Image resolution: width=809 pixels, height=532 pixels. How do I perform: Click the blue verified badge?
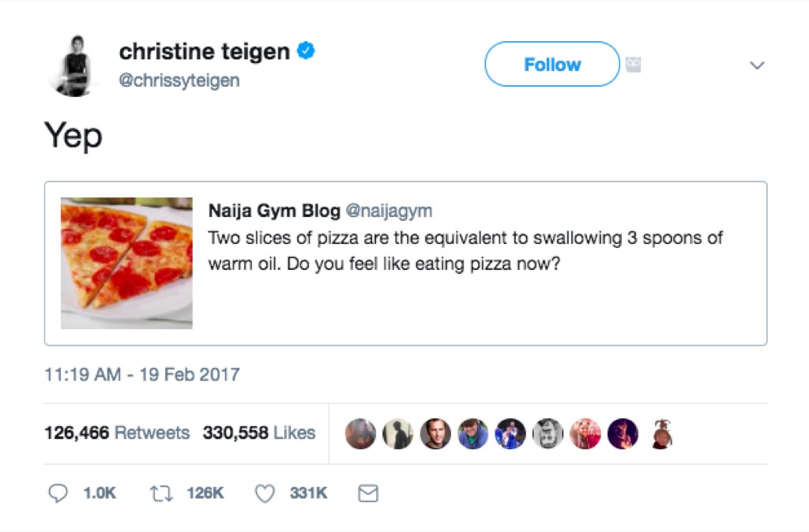point(306,52)
